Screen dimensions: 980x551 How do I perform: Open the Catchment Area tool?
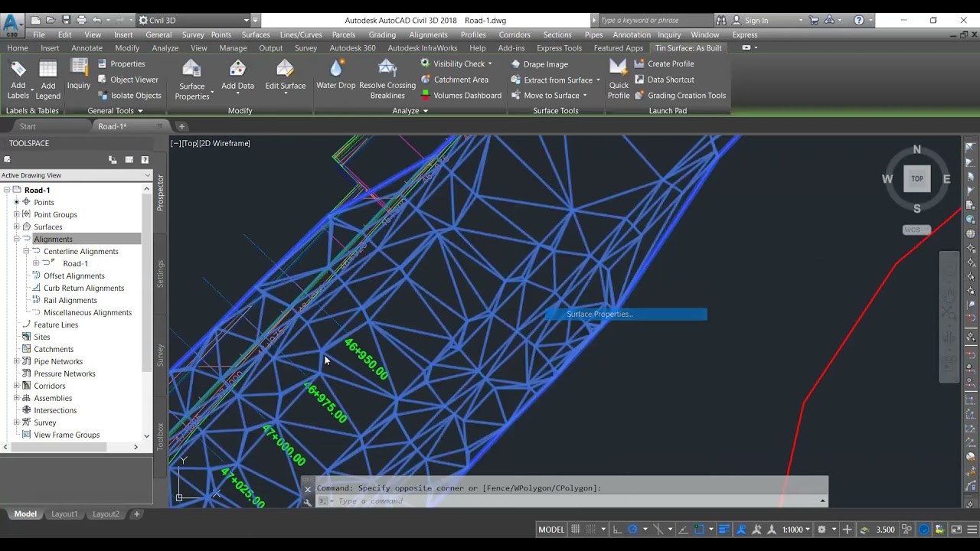coord(454,80)
